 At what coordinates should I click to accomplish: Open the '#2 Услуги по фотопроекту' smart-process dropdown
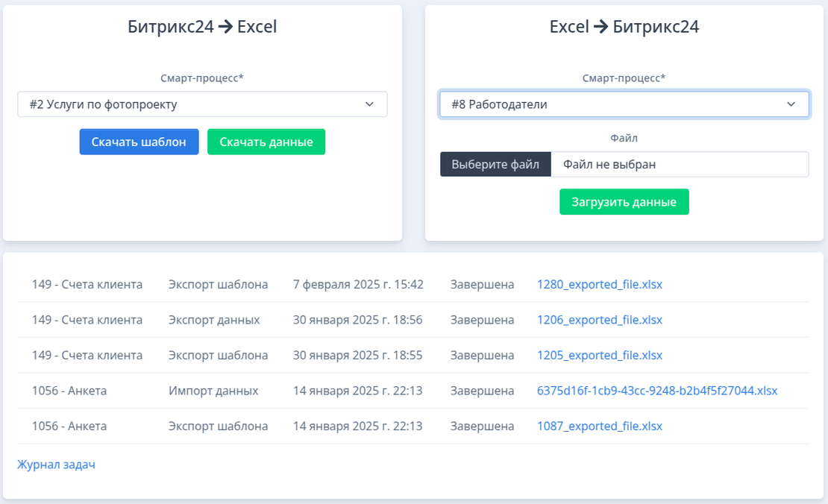(202, 104)
